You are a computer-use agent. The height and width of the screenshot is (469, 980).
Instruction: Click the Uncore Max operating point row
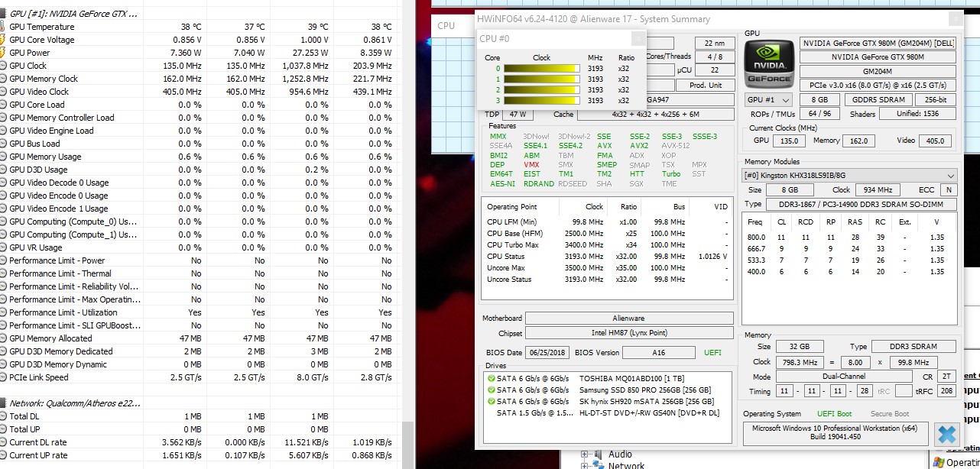608,268
